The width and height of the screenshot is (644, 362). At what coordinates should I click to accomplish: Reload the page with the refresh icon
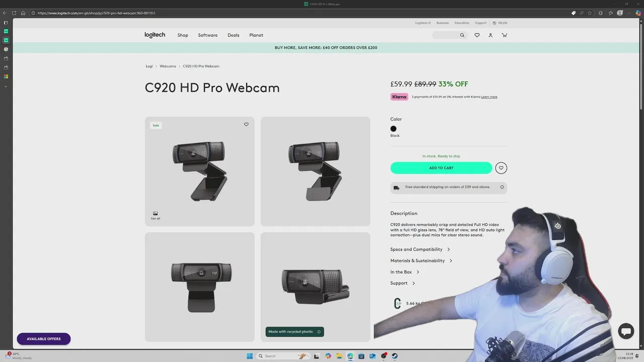14,13
